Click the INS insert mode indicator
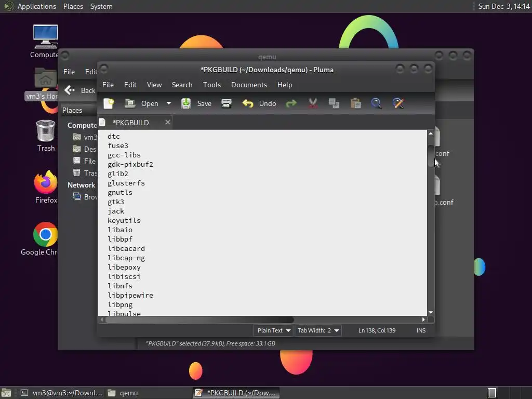 point(421,330)
